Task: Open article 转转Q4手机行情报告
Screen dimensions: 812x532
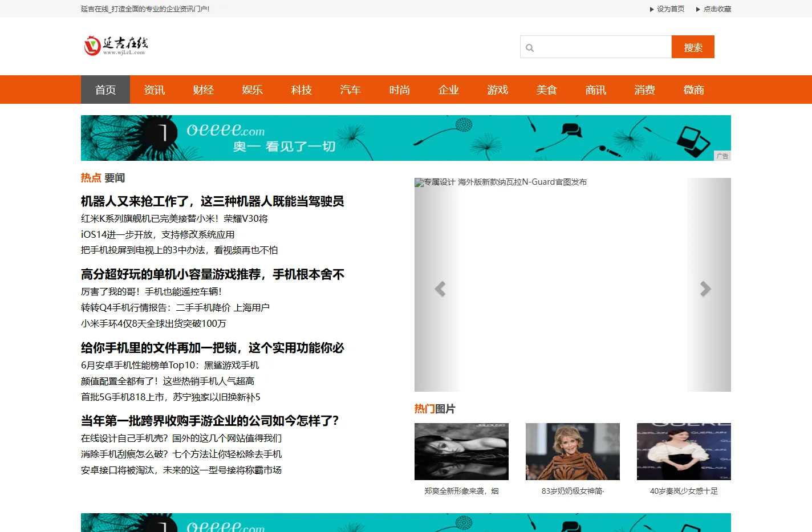Action: pyautogui.click(x=176, y=307)
